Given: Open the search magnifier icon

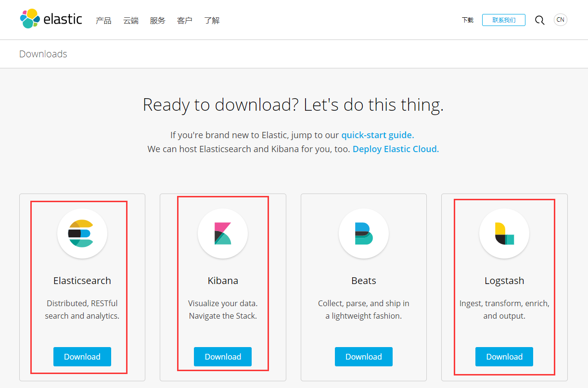Looking at the screenshot, I should (x=540, y=20).
